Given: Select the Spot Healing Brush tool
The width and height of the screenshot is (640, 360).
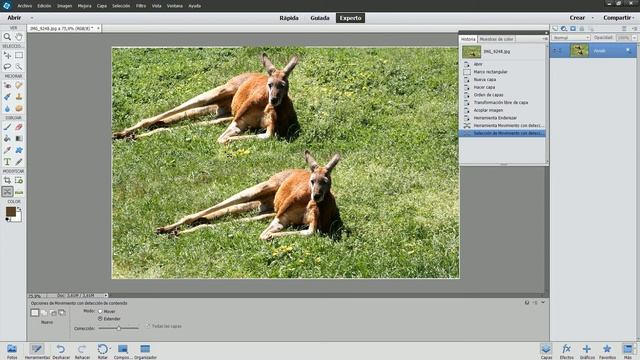Looking at the screenshot, I should tap(19, 85).
